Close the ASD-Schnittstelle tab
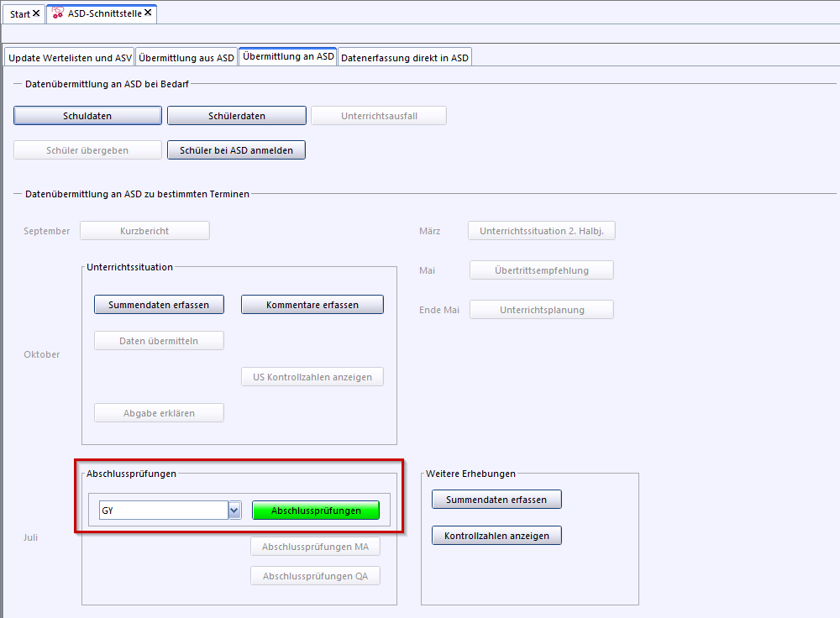This screenshot has height=618, width=840. [148, 13]
